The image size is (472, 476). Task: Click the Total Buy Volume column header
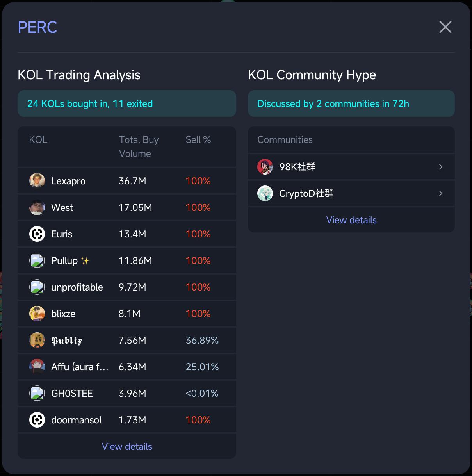[139, 146]
